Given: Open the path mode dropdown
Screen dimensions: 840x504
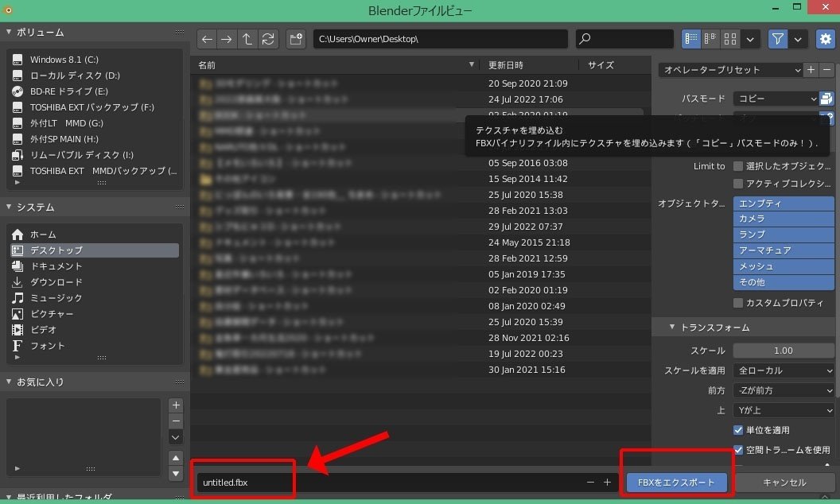Looking at the screenshot, I should [776, 99].
